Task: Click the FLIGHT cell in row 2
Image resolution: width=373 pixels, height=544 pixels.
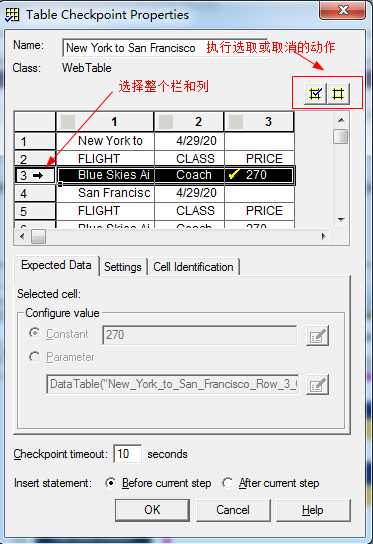Action: 105,159
